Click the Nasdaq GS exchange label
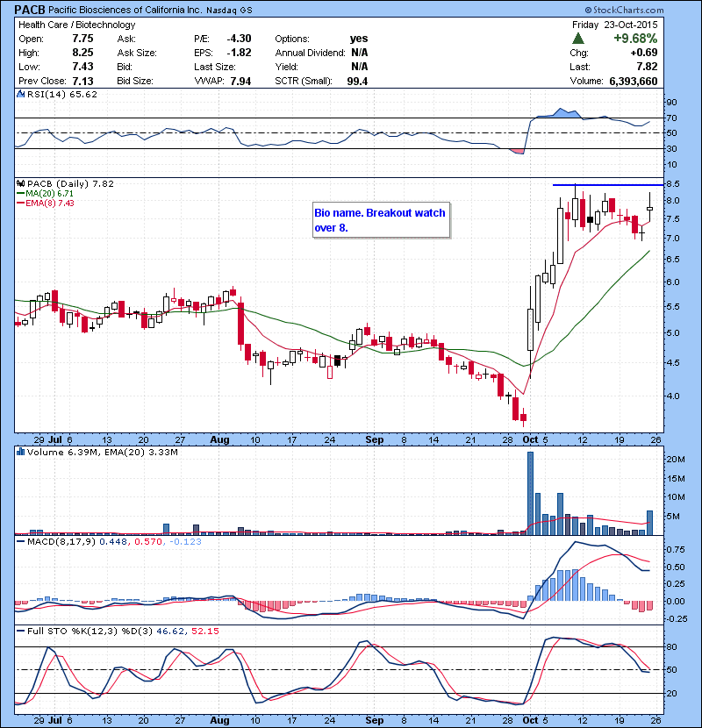The image size is (702, 728). (x=229, y=11)
